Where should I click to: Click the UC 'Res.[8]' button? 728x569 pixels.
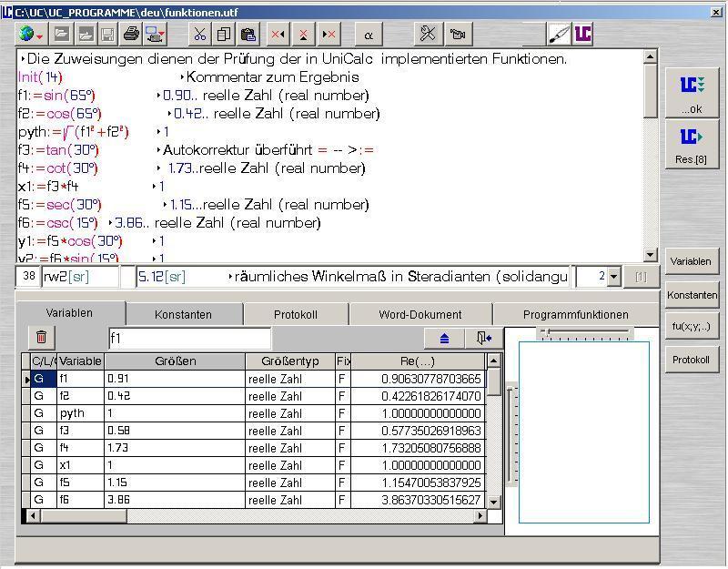[692, 144]
